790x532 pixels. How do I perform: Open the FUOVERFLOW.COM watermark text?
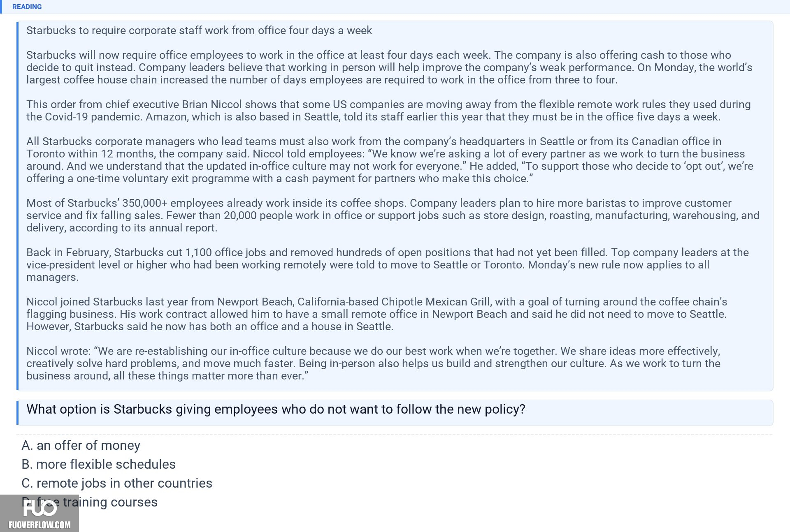[39, 525]
